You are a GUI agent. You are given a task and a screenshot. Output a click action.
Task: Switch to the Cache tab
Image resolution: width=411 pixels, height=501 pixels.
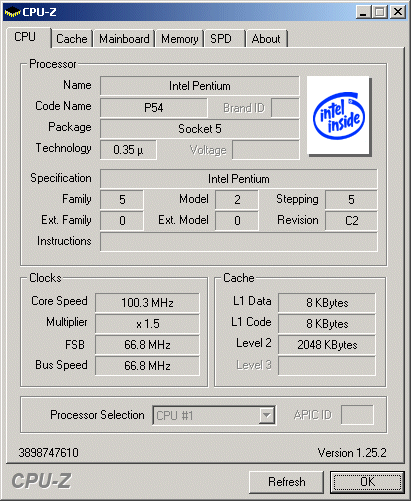tap(72, 39)
